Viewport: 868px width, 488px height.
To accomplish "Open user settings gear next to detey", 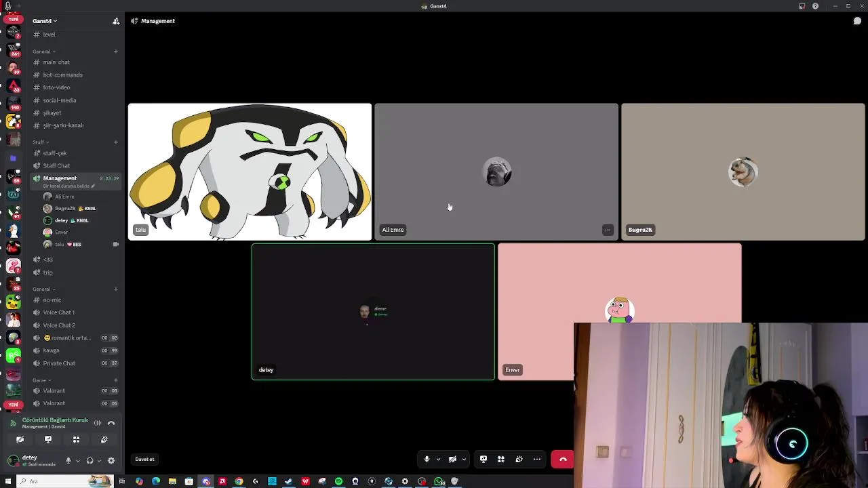I will pyautogui.click(x=111, y=460).
